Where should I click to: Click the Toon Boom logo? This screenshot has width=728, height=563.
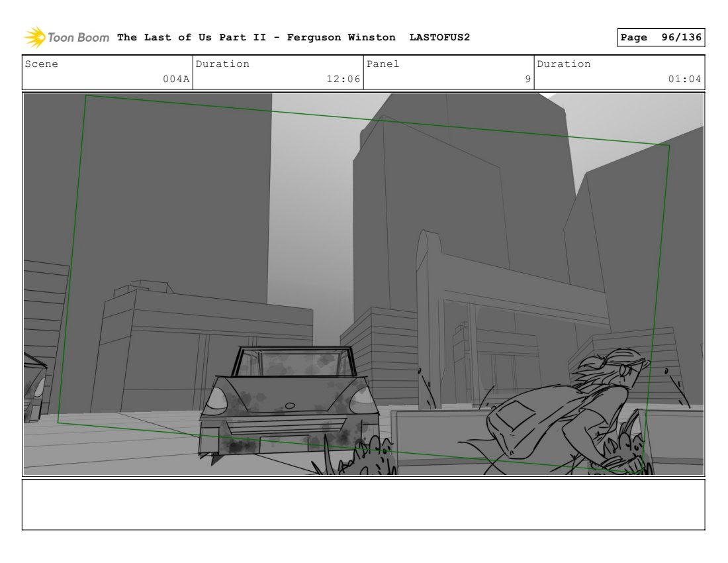pos(66,37)
